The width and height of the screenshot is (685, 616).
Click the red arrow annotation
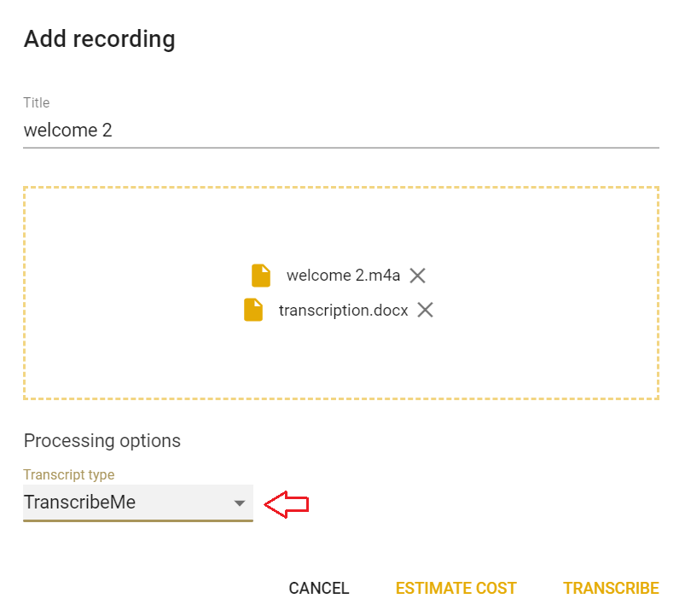point(286,504)
